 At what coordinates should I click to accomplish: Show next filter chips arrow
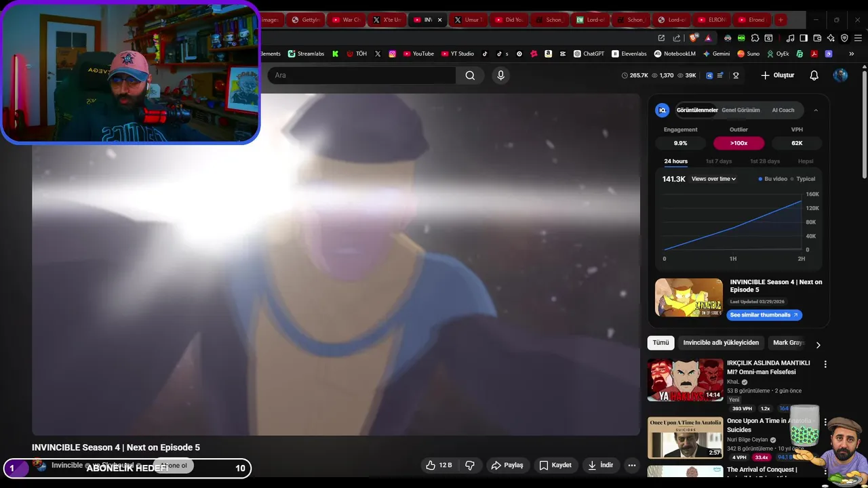[818, 345]
